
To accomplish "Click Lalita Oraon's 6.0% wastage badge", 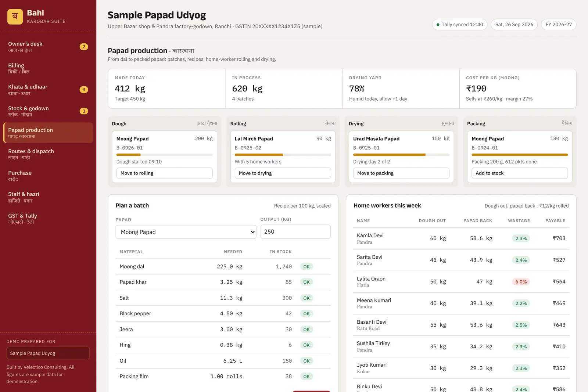I will pyautogui.click(x=521, y=282).
